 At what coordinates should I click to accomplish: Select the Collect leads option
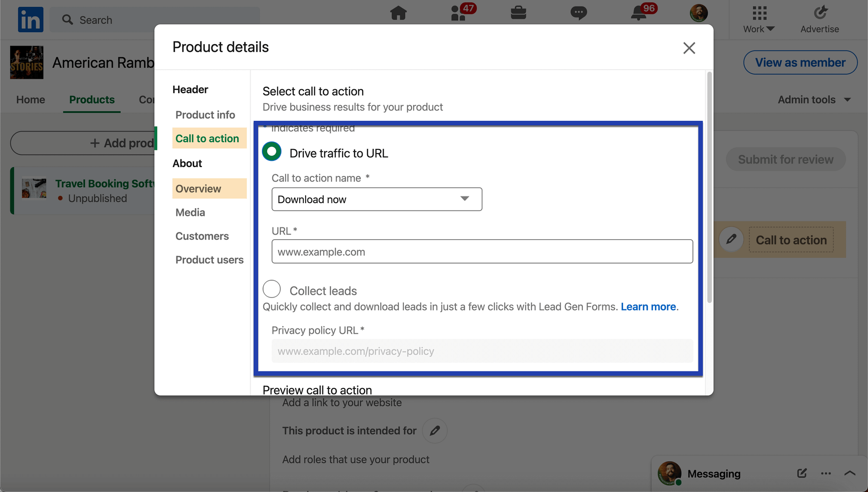pos(271,288)
